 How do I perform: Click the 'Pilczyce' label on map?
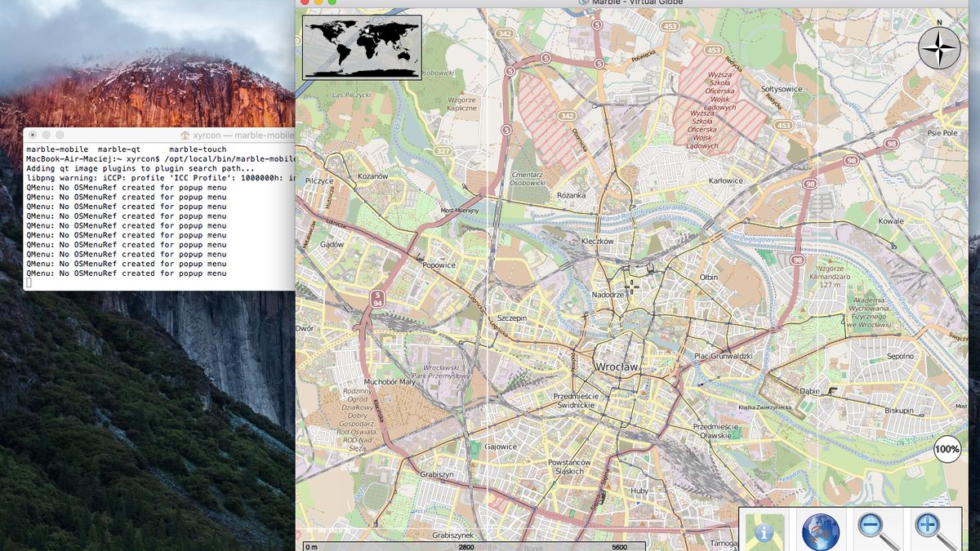(318, 181)
